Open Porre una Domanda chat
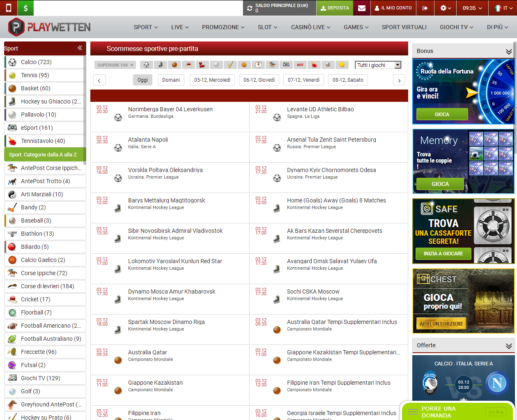The image size is (517, 420). click(458, 411)
